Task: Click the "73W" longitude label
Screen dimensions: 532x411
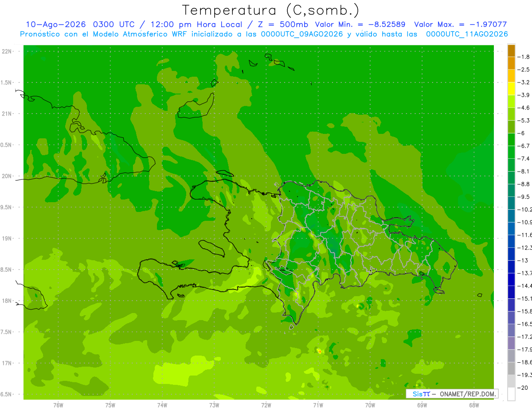Action: click(214, 405)
